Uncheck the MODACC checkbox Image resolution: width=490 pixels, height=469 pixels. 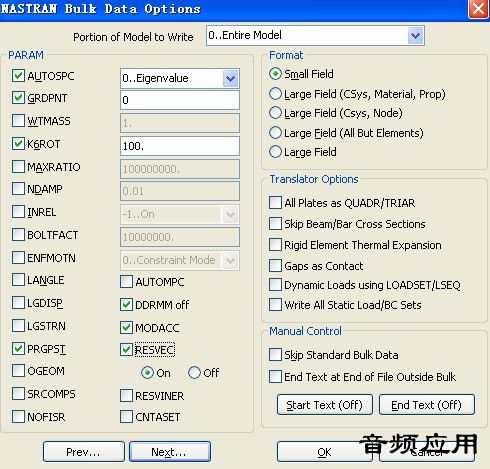click(126, 328)
